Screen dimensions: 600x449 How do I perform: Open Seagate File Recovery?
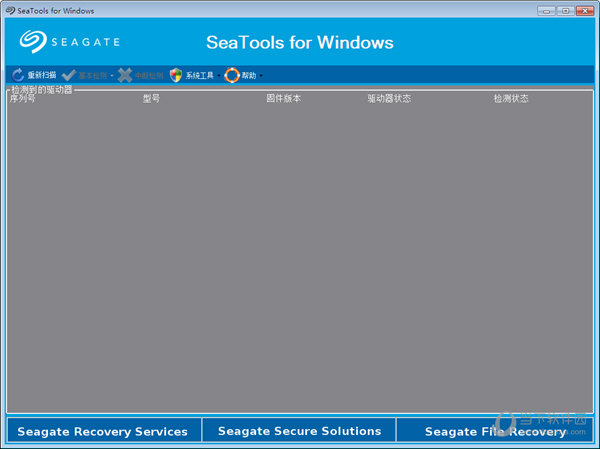click(x=495, y=431)
